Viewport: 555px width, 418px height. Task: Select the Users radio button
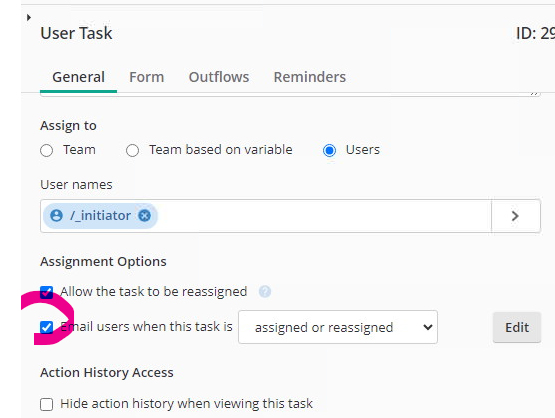click(x=329, y=150)
